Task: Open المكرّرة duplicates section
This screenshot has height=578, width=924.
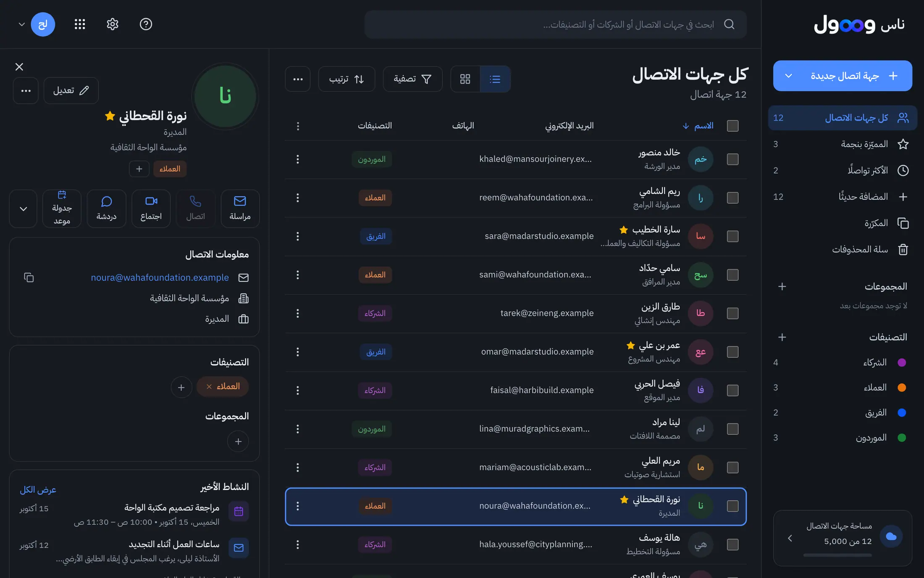Action: click(x=843, y=223)
